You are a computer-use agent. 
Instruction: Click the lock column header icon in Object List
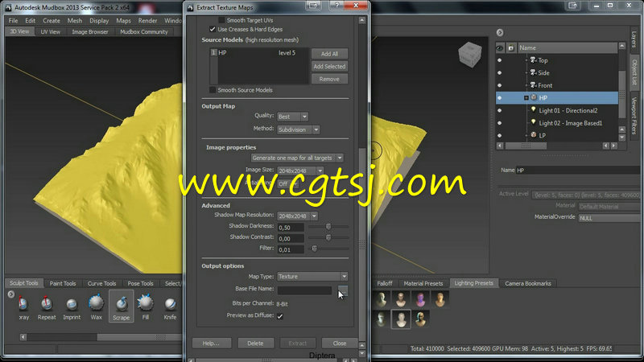coord(511,48)
